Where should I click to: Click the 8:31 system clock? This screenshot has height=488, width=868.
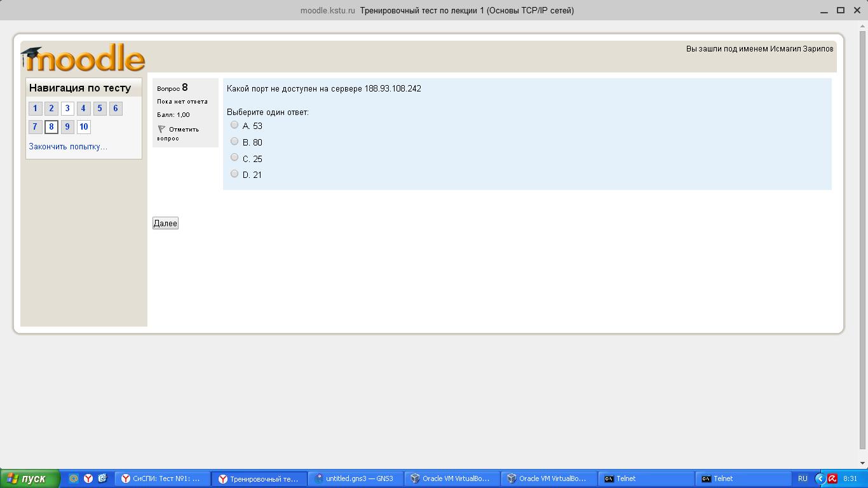click(x=850, y=478)
